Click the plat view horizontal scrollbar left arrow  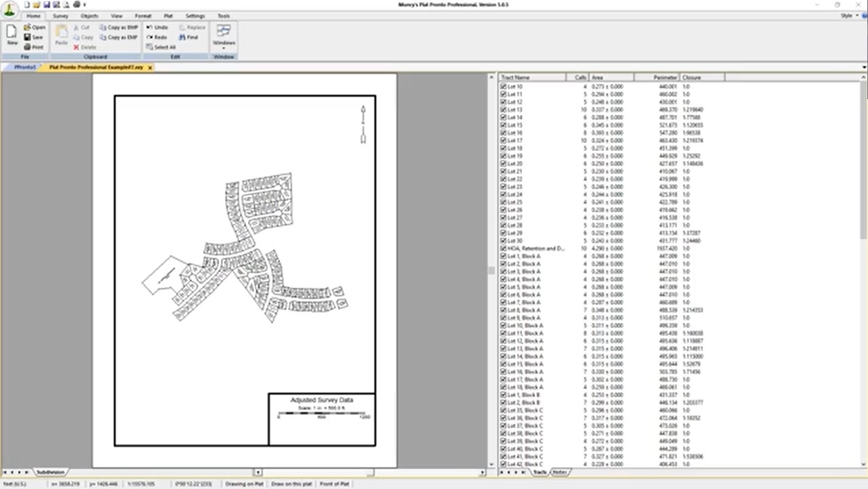pos(258,471)
